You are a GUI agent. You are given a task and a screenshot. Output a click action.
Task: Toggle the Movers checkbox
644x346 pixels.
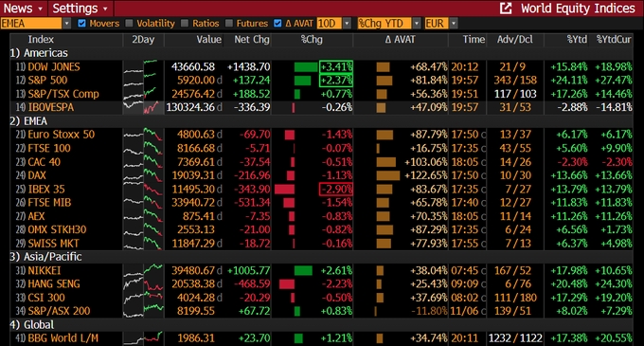coord(81,24)
